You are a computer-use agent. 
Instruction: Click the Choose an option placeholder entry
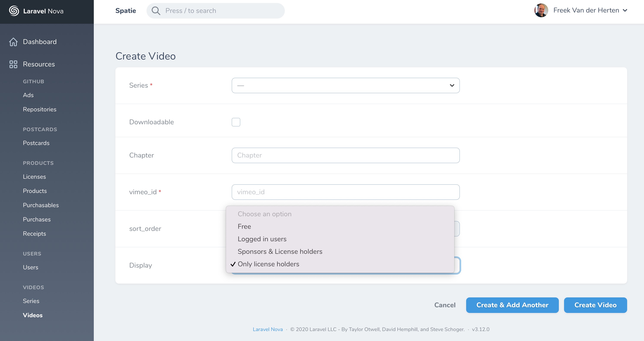click(340, 214)
